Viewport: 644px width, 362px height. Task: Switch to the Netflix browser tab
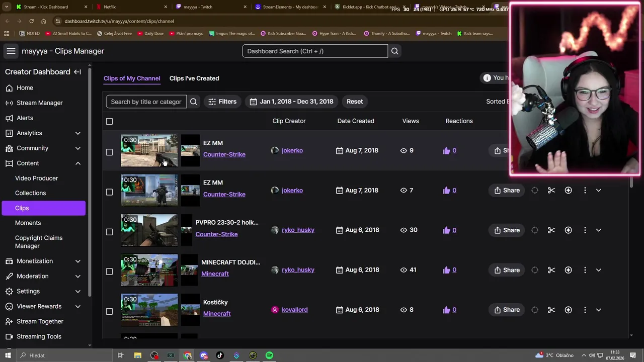click(110, 7)
